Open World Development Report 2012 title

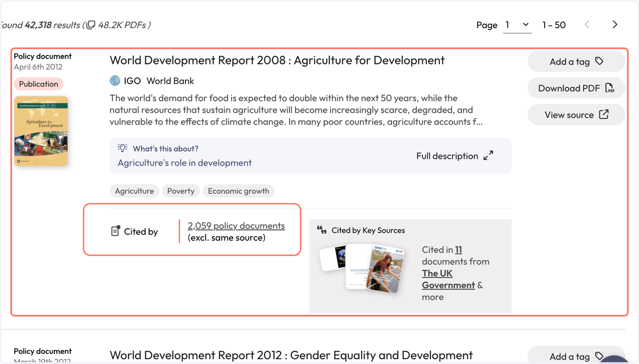pyautogui.click(x=291, y=355)
